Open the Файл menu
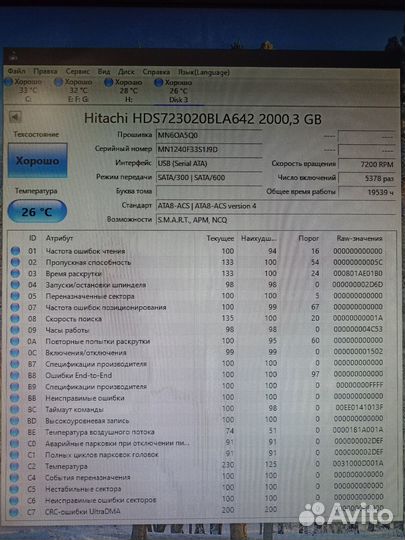 coord(16,71)
